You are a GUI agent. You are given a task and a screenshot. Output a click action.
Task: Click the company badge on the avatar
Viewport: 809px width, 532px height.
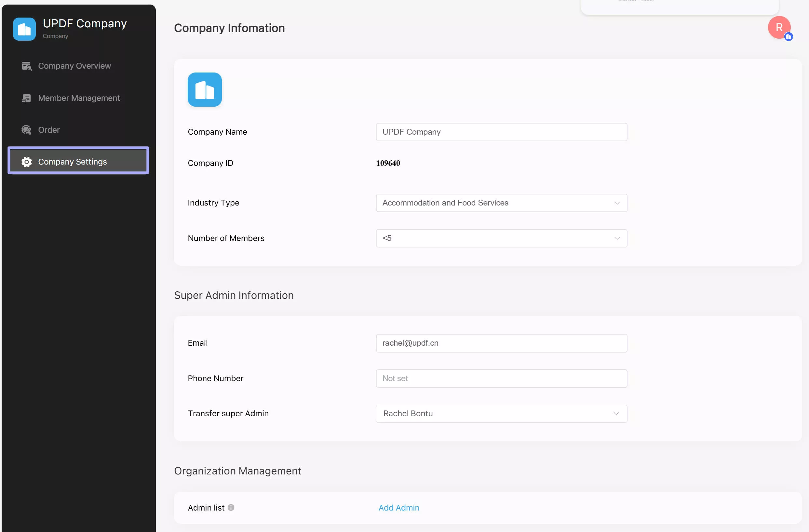[x=789, y=37]
